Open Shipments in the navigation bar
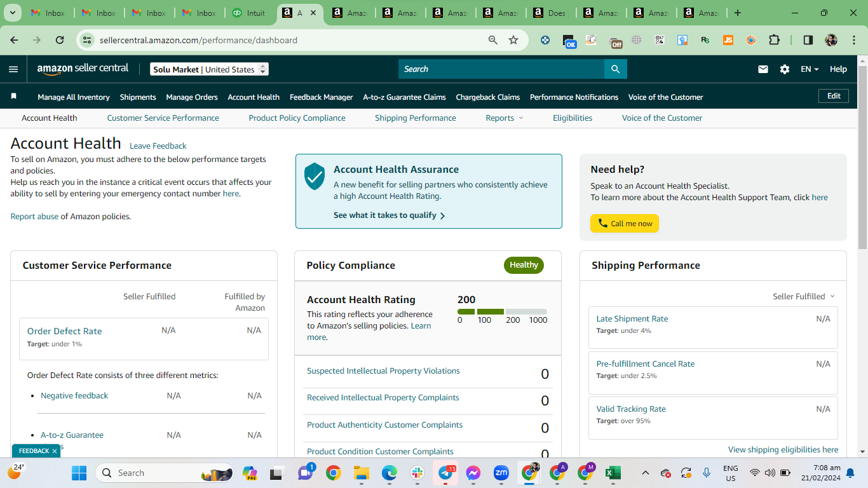The image size is (868, 488). 138,97
